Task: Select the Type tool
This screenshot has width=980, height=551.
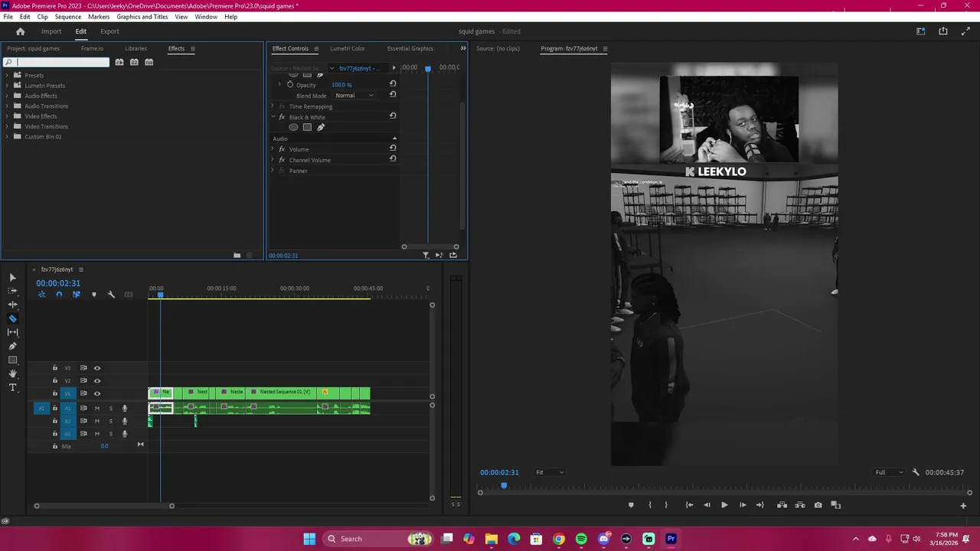Action: [12, 387]
